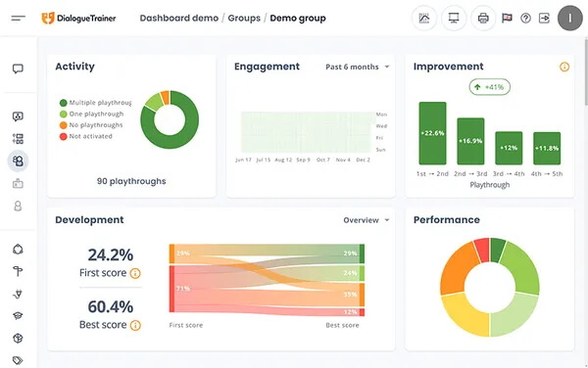Open the graduation cap sidebar icon
Screen dimensions: 588x368
click(18, 316)
